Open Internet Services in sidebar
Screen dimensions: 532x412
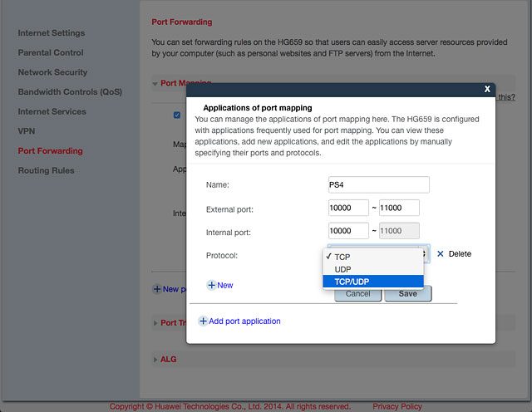(x=52, y=111)
